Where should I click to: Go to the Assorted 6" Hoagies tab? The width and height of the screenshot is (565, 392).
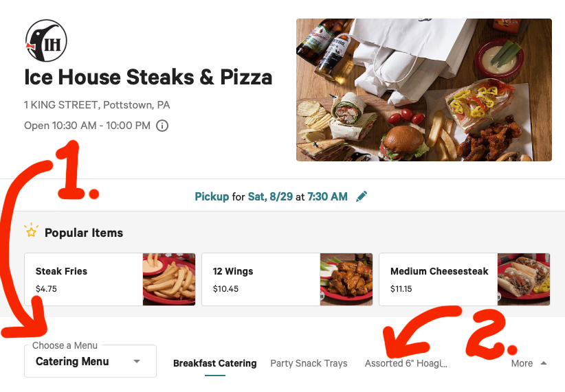(406, 363)
